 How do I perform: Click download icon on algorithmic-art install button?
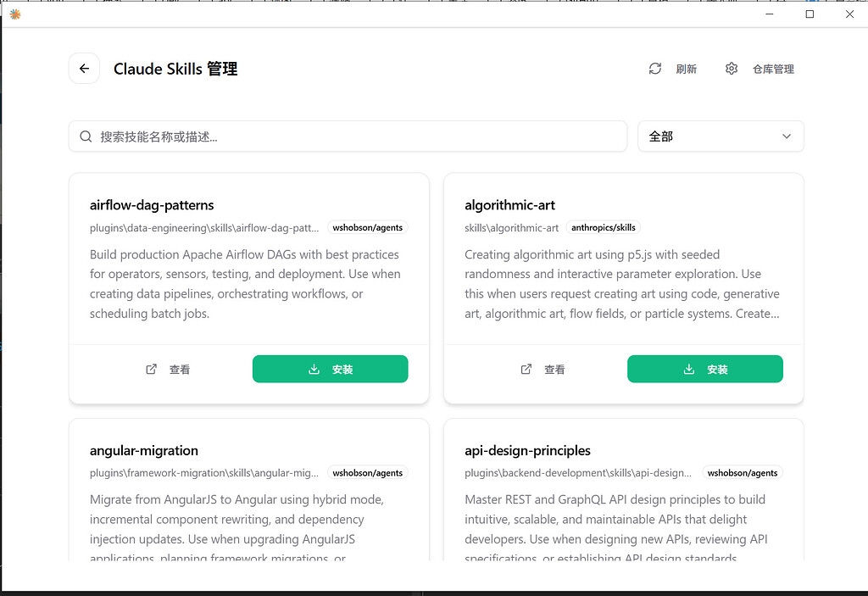coord(688,369)
